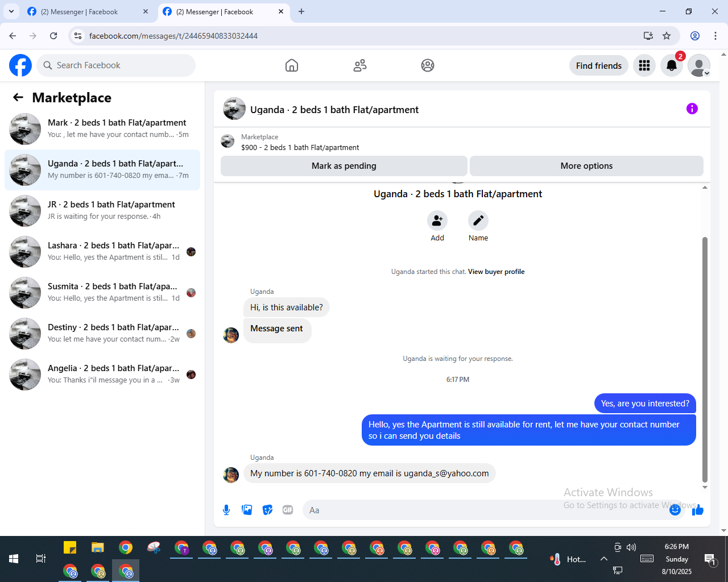Viewport: 728px width, 582px height.
Task: Reload the page in browser toolbar
Action: (x=53, y=36)
